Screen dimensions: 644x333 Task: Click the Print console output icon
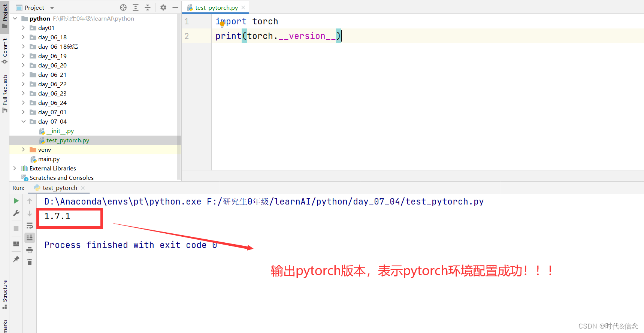click(30, 250)
